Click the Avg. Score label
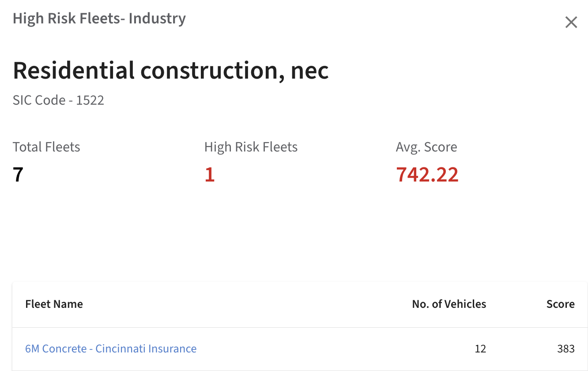 (426, 147)
